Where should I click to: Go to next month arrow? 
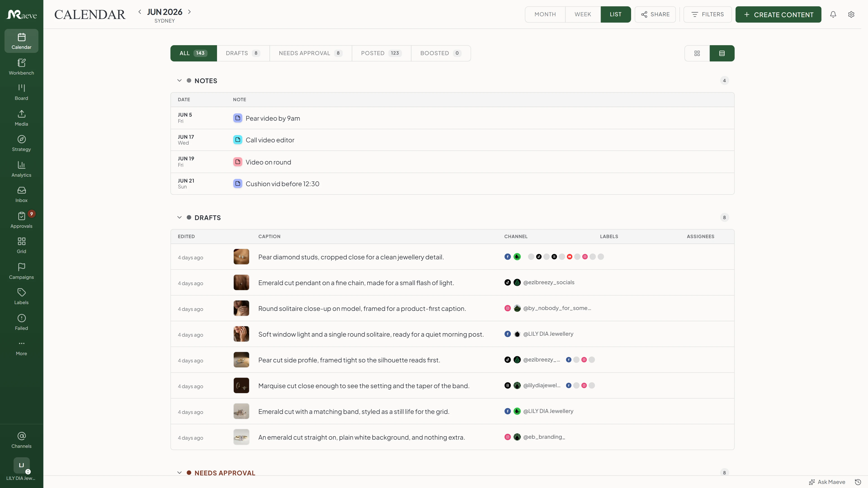[x=189, y=12]
